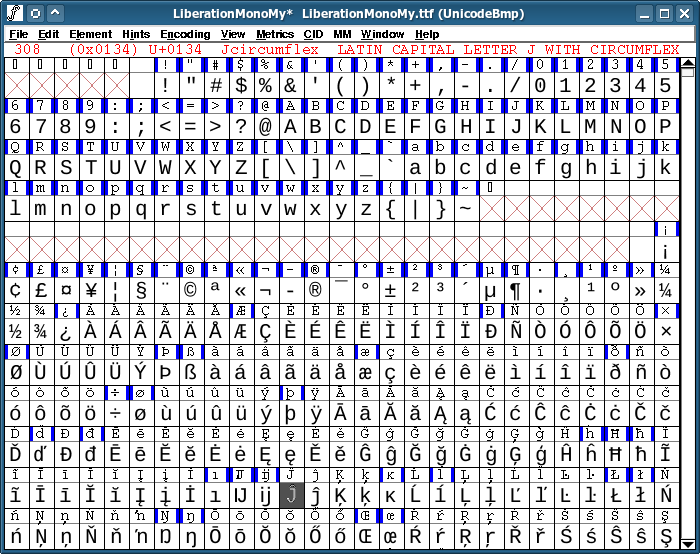Open the File menu

point(18,34)
